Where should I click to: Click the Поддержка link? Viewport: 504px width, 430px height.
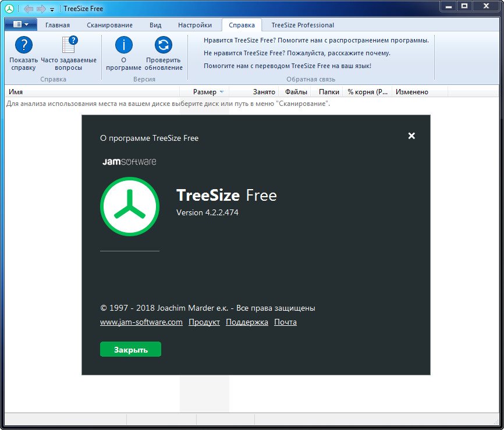(x=247, y=322)
